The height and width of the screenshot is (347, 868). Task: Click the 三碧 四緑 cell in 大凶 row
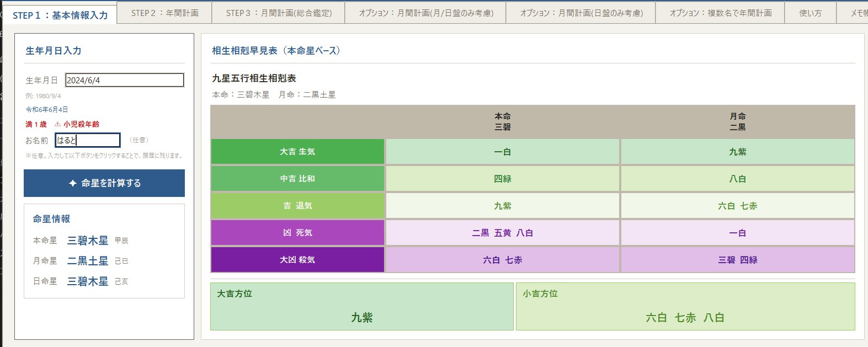click(x=738, y=260)
